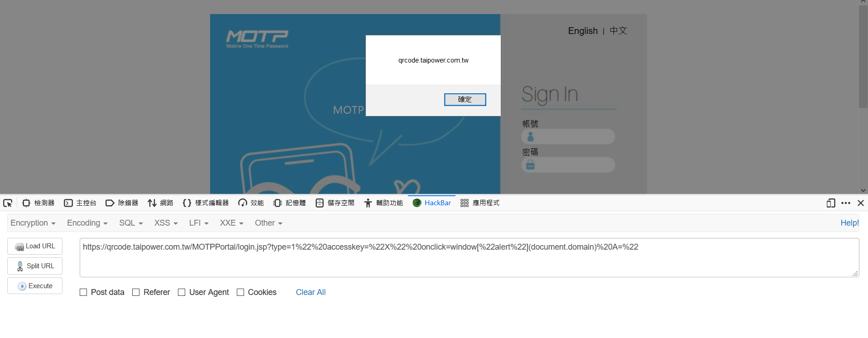Switch page language to 中文
This screenshot has height=338, width=868.
pyautogui.click(x=618, y=31)
